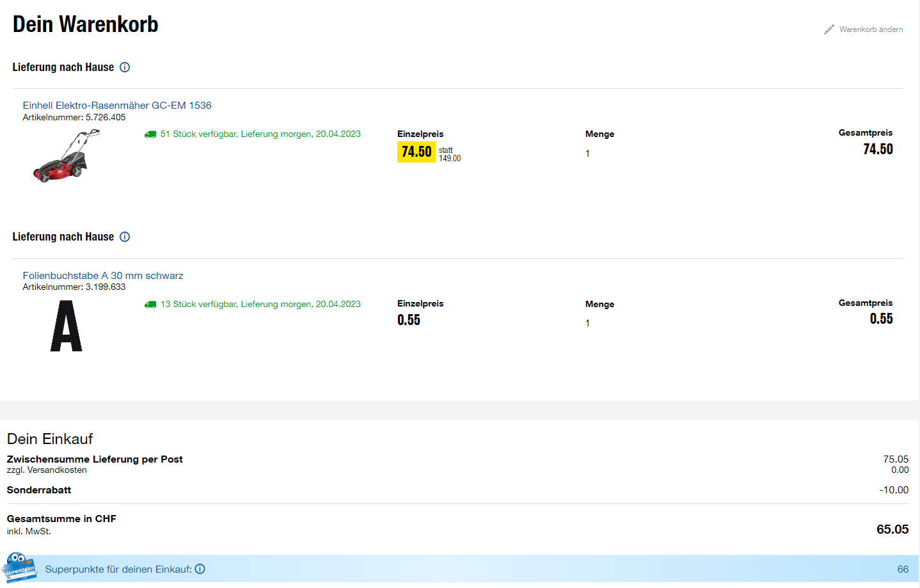The image size is (920, 588).
Task: Open the Einhell Elektro-Rasenmäher GC-EM 1536 link
Action: click(117, 106)
